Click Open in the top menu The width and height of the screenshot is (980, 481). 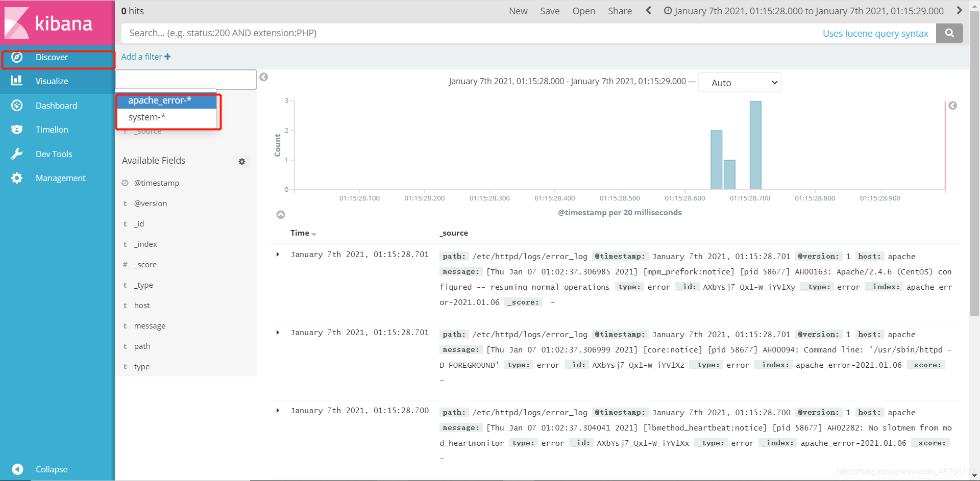583,11
